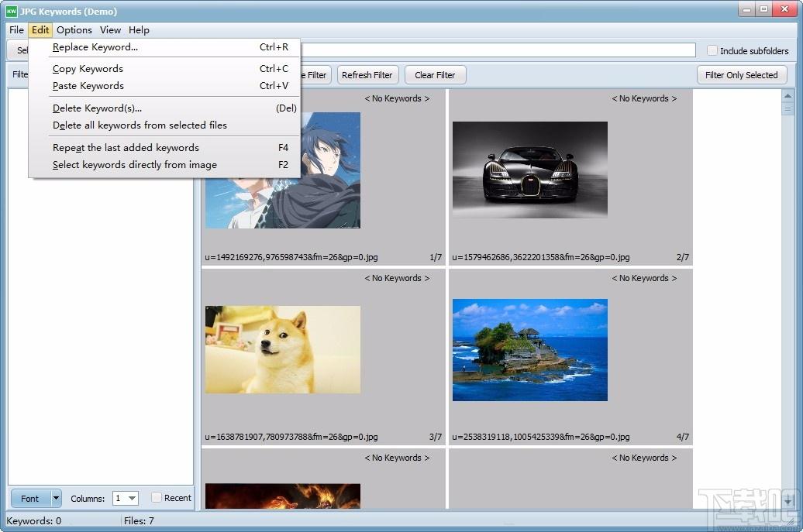Select the fire image thumbnail at bottom

[283, 496]
